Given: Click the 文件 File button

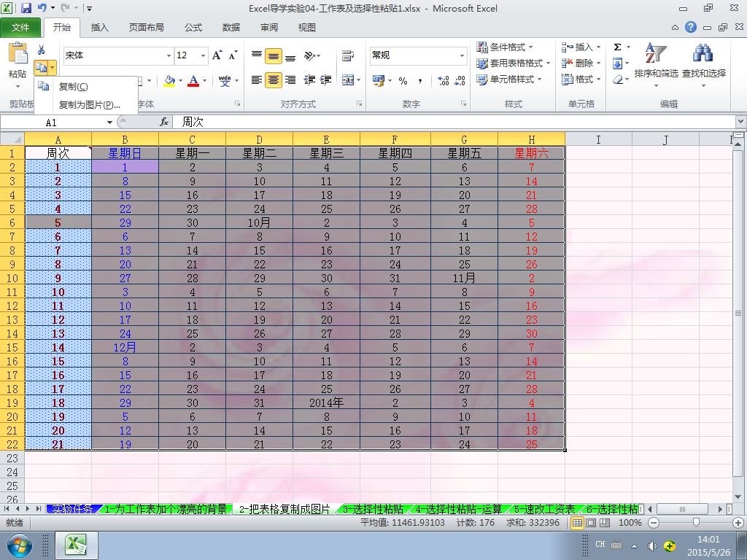Looking at the screenshot, I should [x=20, y=28].
